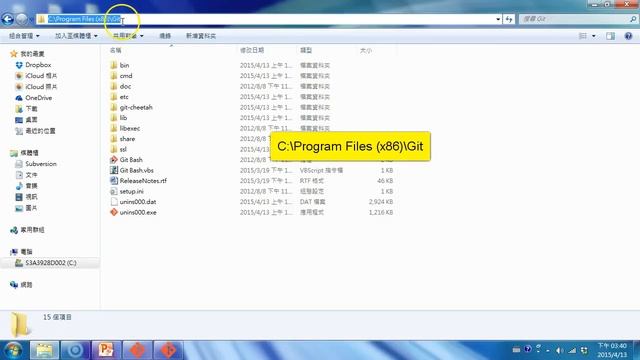Open the Windows Start menu
This screenshot has height=360, width=640.
pyautogui.click(x=13, y=350)
